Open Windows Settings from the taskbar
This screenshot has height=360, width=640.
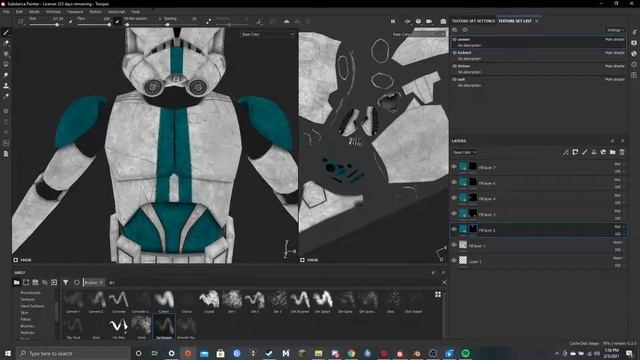point(171,353)
